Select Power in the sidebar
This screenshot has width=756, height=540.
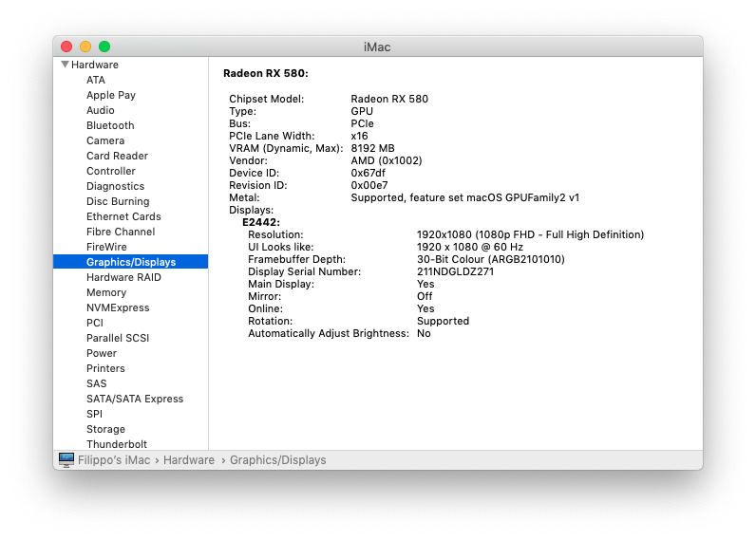pos(102,353)
